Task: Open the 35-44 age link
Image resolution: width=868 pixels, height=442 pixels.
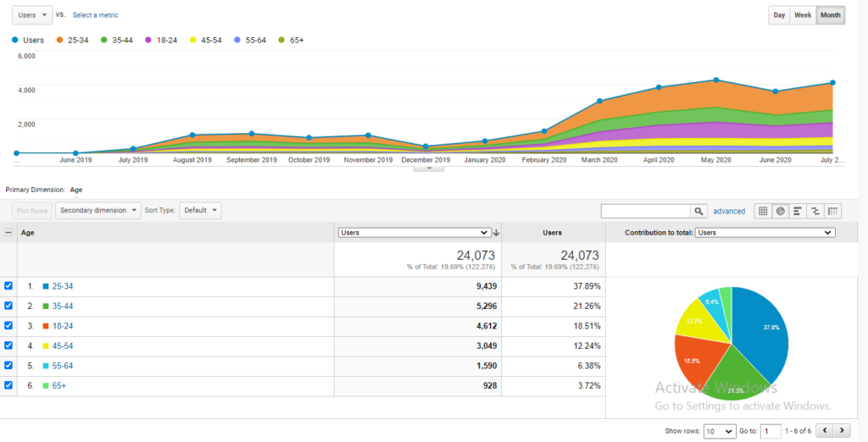Action: (x=63, y=307)
